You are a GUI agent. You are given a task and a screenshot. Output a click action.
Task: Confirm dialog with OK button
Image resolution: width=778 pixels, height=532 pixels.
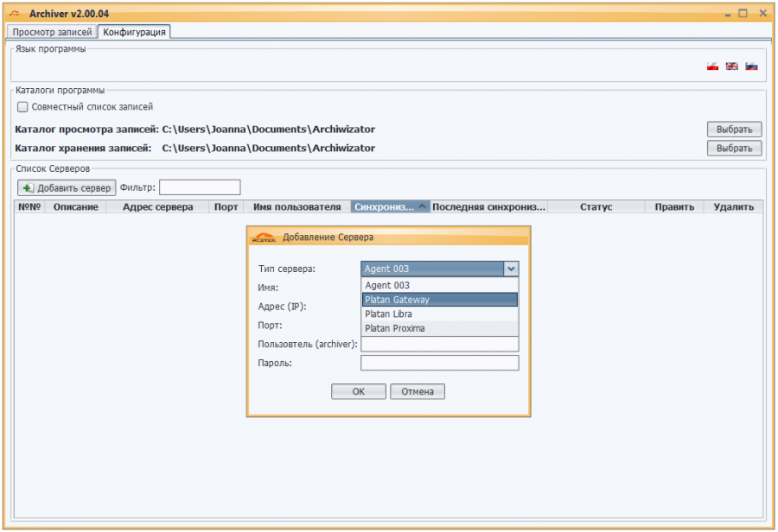(358, 392)
